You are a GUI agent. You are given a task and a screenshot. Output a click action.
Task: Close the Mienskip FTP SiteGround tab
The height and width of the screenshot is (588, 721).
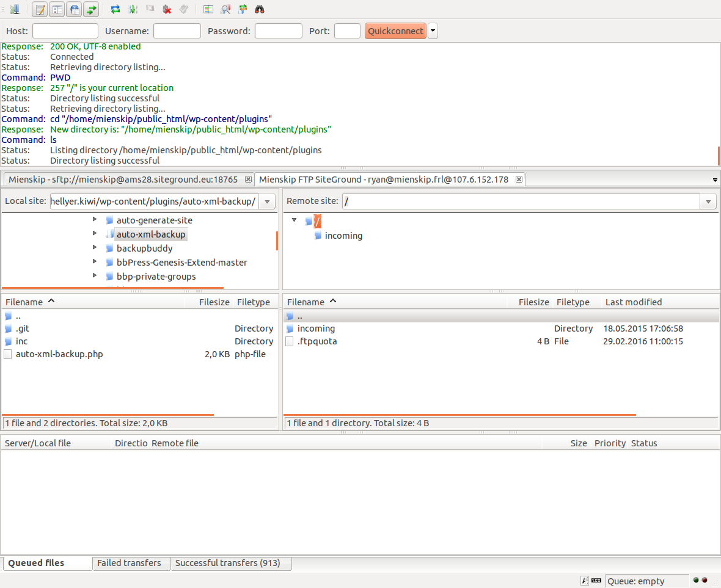[x=519, y=179]
